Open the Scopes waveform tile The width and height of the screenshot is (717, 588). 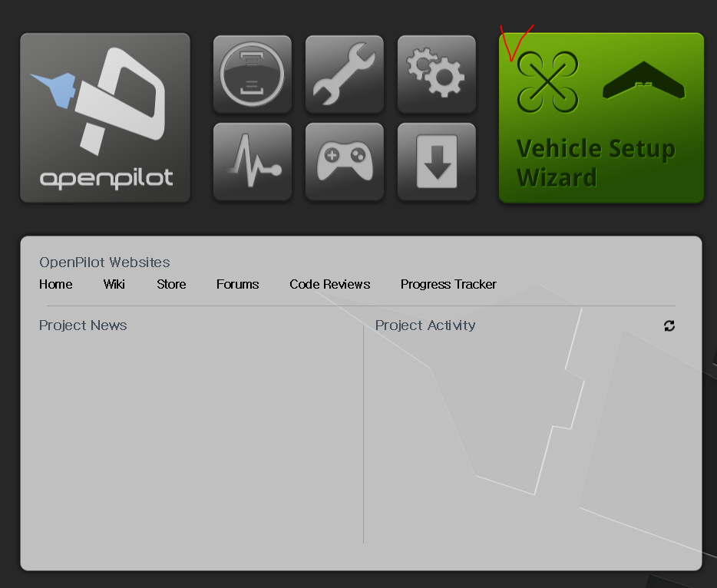tap(253, 162)
